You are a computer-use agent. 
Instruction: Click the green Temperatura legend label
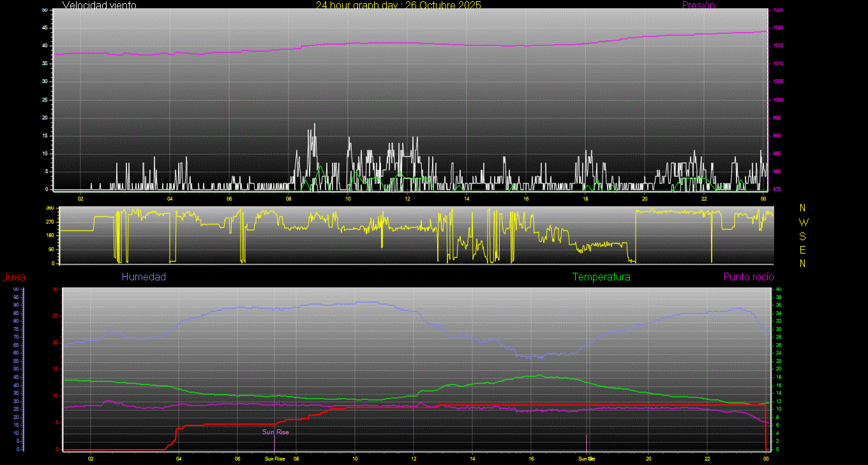point(601,277)
